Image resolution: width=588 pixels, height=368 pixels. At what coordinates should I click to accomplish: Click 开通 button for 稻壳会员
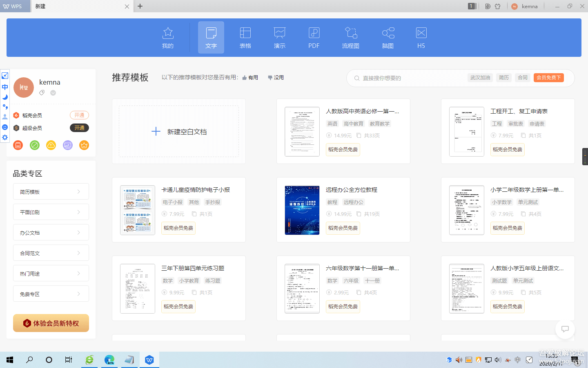[79, 115]
